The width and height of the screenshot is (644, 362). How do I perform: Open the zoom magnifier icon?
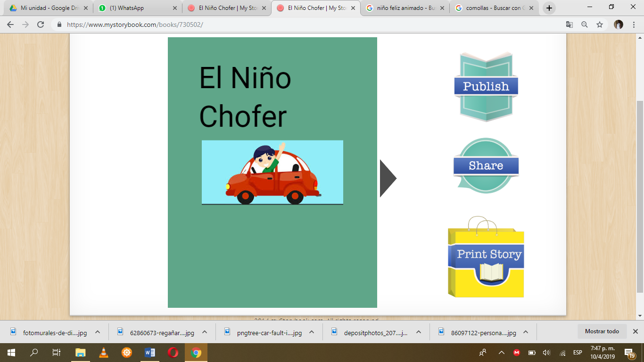(x=585, y=25)
